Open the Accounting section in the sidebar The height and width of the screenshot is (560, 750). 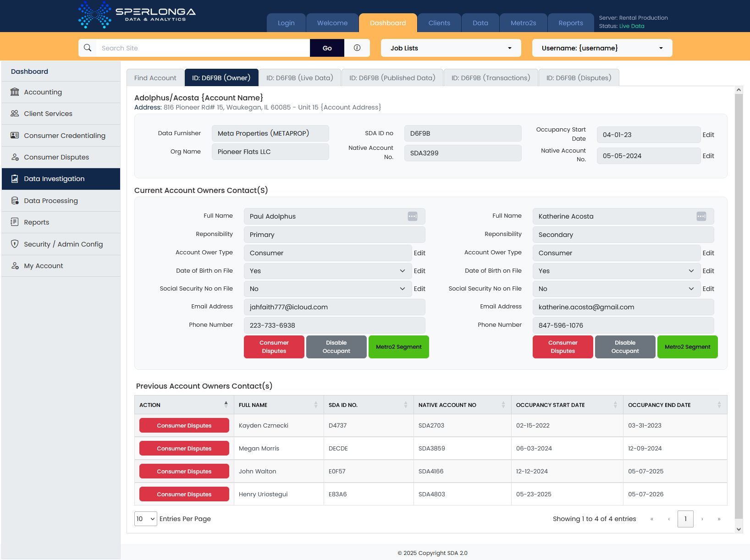[43, 92]
